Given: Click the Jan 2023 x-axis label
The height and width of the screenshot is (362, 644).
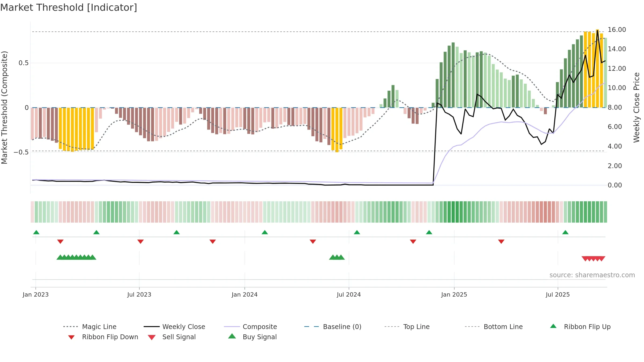Looking at the screenshot, I should (36, 295).
